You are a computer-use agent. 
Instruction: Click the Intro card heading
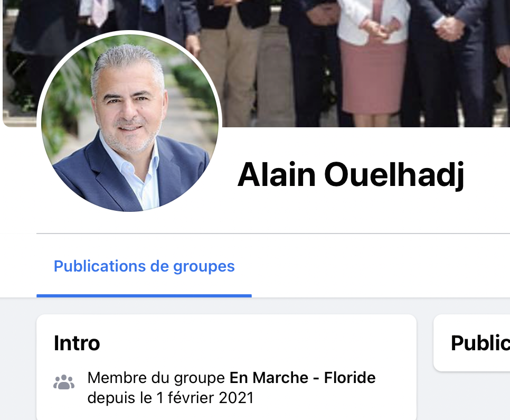[x=77, y=343]
